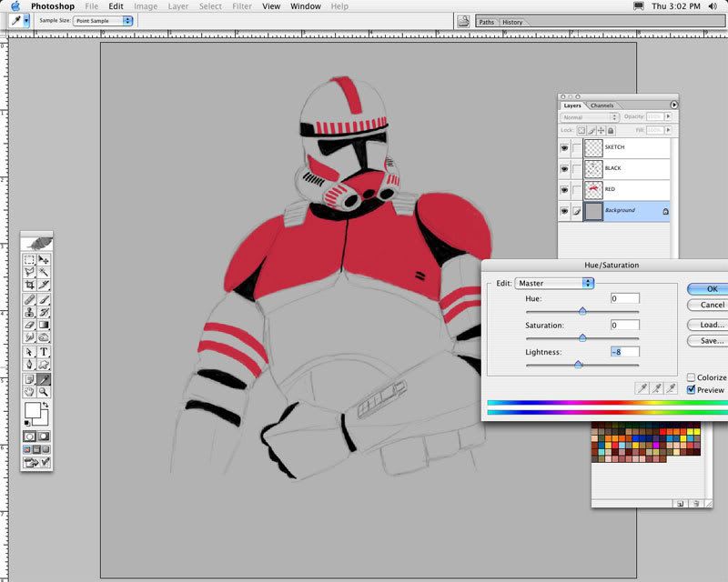Switch to the Paths tab
The width and height of the screenshot is (728, 582).
click(487, 22)
